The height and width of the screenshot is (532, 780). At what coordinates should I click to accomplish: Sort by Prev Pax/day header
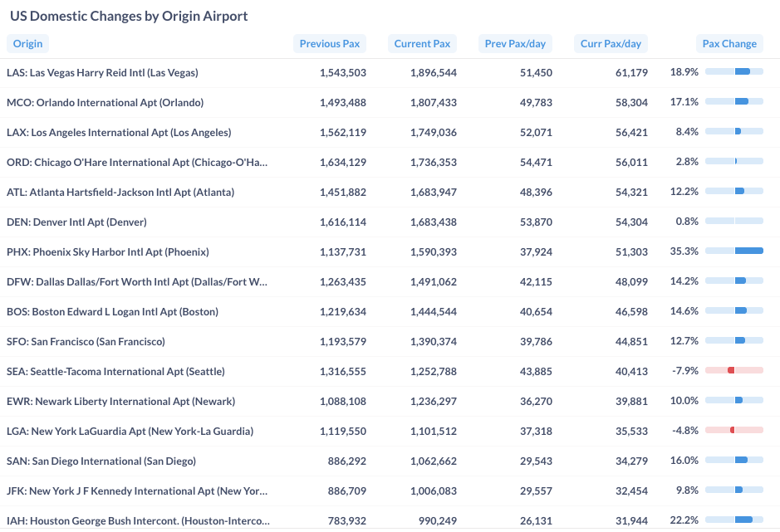click(x=516, y=44)
